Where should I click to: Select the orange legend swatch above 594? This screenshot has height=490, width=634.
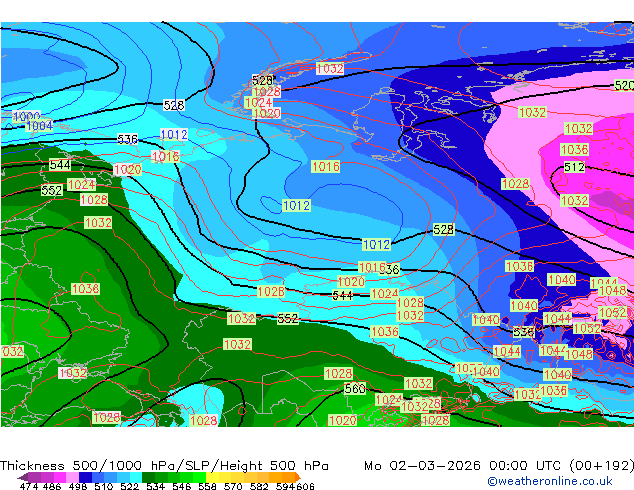[x=289, y=477]
